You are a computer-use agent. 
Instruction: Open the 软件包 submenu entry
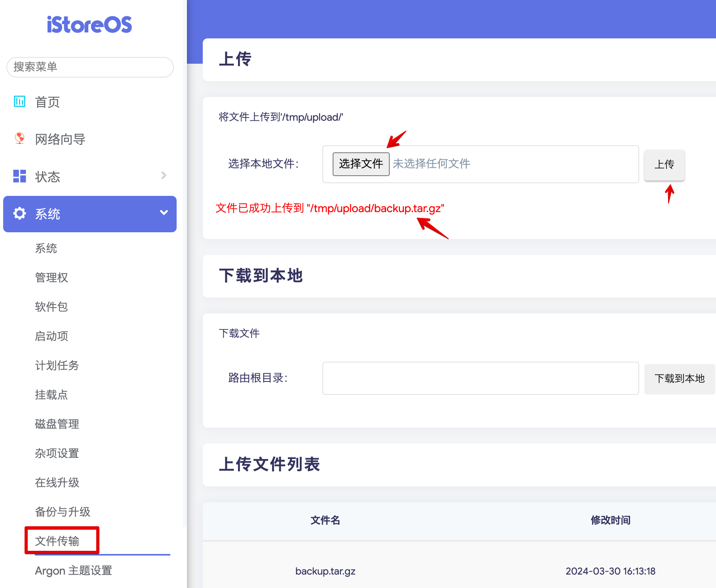(x=51, y=307)
